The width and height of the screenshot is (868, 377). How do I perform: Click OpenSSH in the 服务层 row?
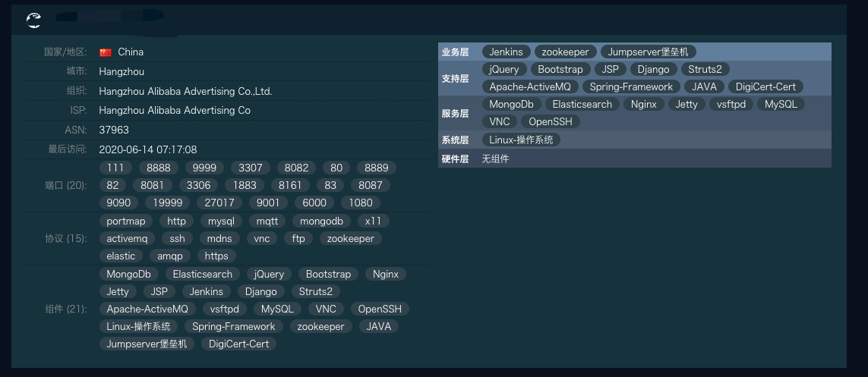551,121
